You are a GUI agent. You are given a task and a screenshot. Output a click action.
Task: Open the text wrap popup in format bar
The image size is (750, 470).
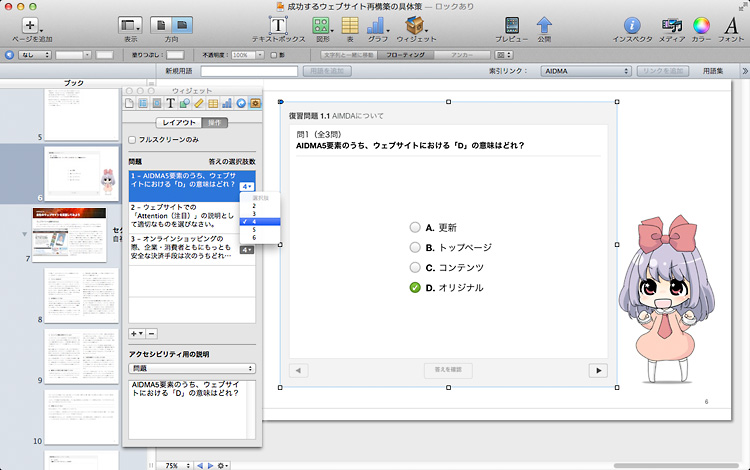point(504,55)
